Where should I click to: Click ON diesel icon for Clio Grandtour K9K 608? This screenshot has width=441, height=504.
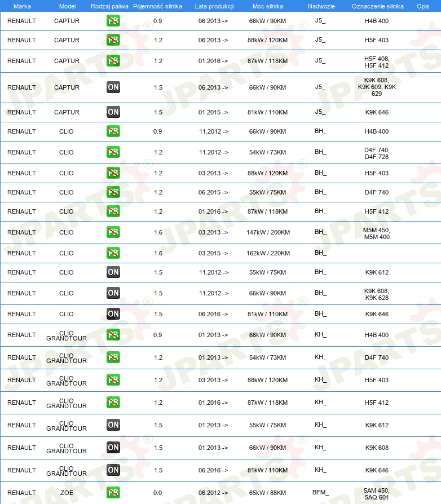click(x=113, y=448)
